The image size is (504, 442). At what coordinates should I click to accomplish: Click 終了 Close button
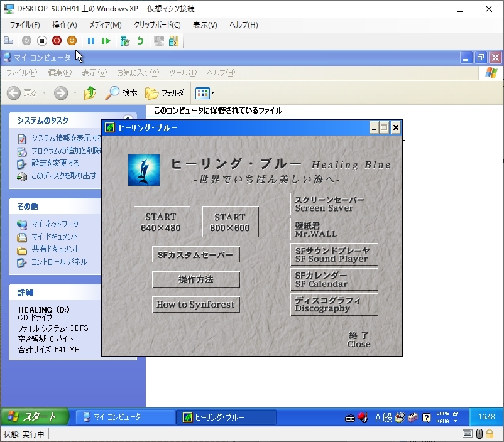pyautogui.click(x=359, y=339)
